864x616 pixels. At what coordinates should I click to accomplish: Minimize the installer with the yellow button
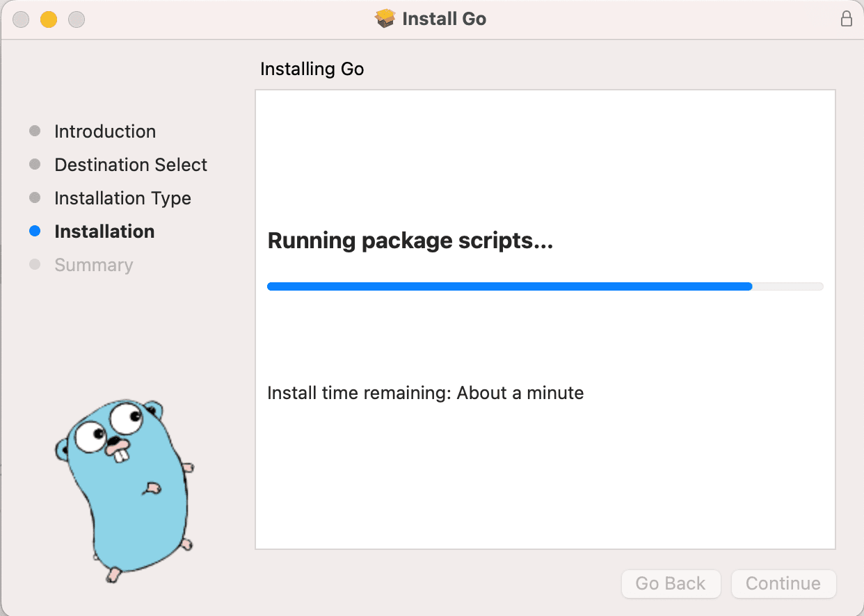48,19
